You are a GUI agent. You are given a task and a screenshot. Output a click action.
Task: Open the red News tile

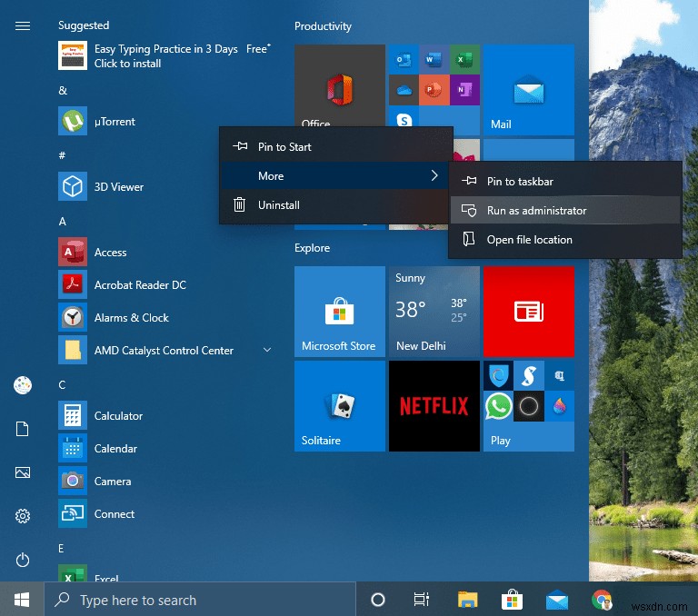pyautogui.click(x=529, y=312)
